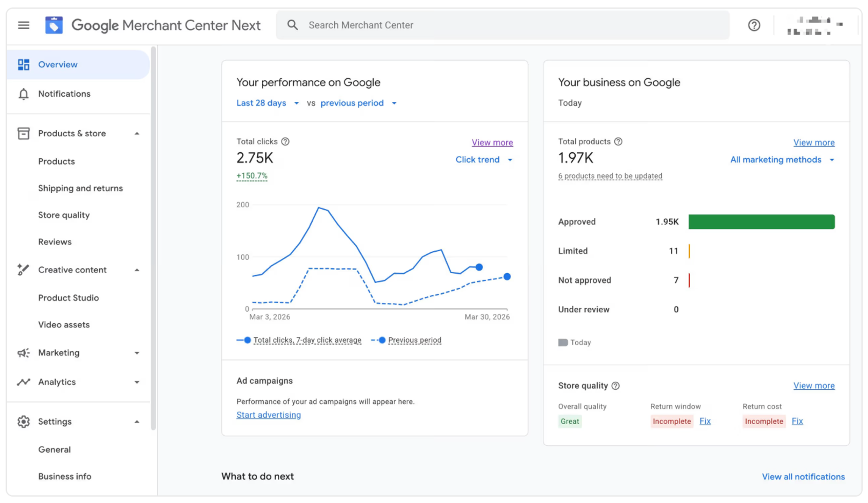Open the Products page
The height and width of the screenshot is (503, 868).
click(x=57, y=161)
